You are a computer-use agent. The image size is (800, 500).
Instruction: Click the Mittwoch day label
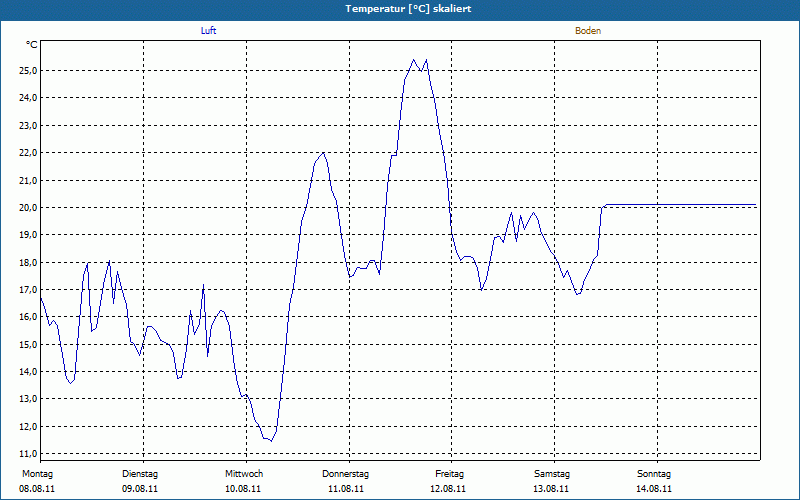click(244, 474)
